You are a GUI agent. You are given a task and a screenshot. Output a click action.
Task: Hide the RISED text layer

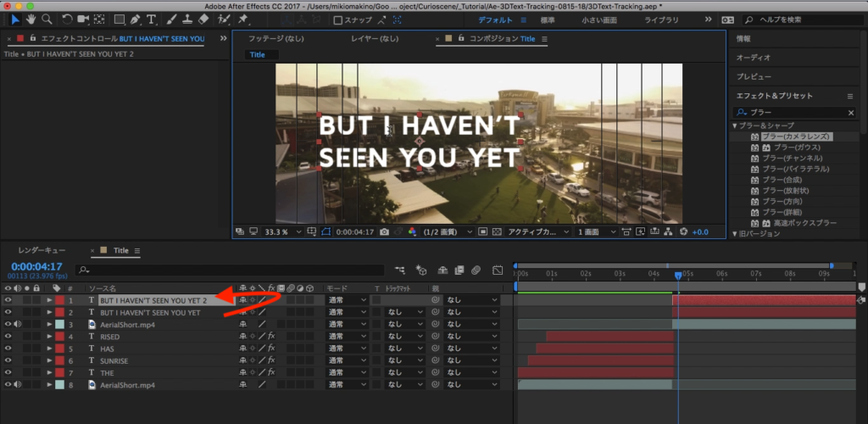point(8,337)
